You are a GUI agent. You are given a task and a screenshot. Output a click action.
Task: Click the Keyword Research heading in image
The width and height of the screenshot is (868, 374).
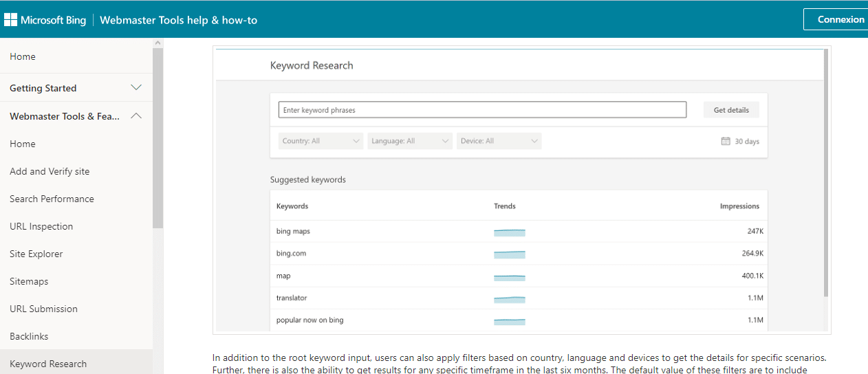click(312, 65)
